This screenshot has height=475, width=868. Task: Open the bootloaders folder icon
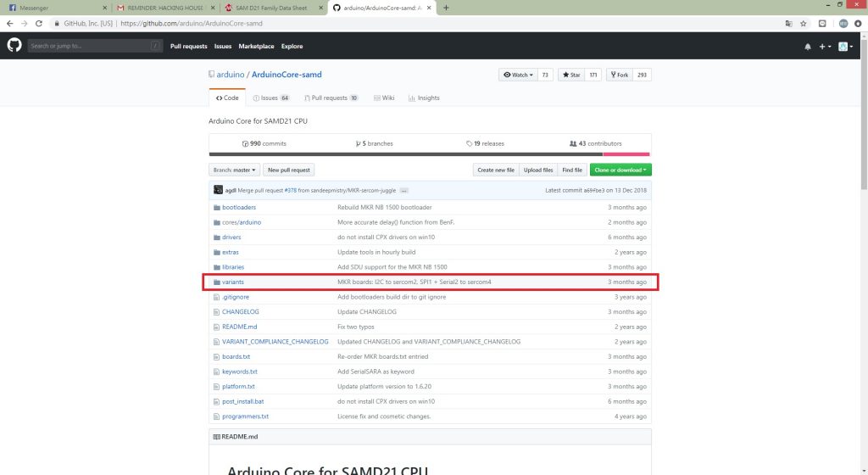point(217,208)
